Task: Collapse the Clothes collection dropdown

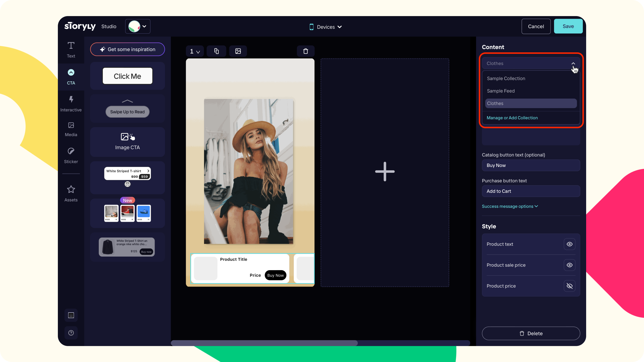Action: tap(573, 64)
